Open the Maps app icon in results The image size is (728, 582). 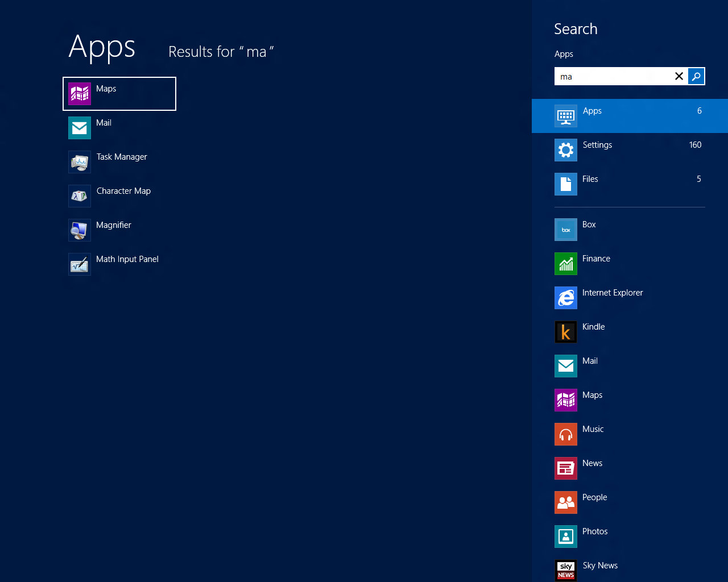tap(80, 94)
